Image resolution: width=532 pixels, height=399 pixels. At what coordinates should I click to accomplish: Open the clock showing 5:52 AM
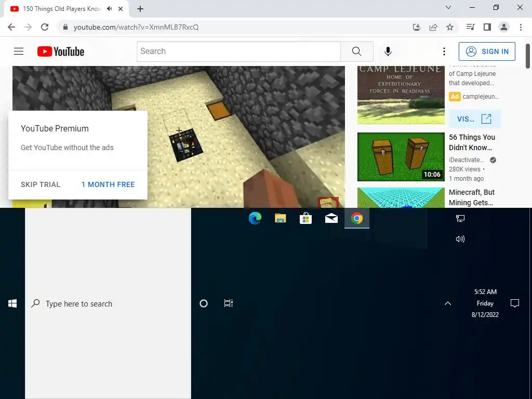485,303
